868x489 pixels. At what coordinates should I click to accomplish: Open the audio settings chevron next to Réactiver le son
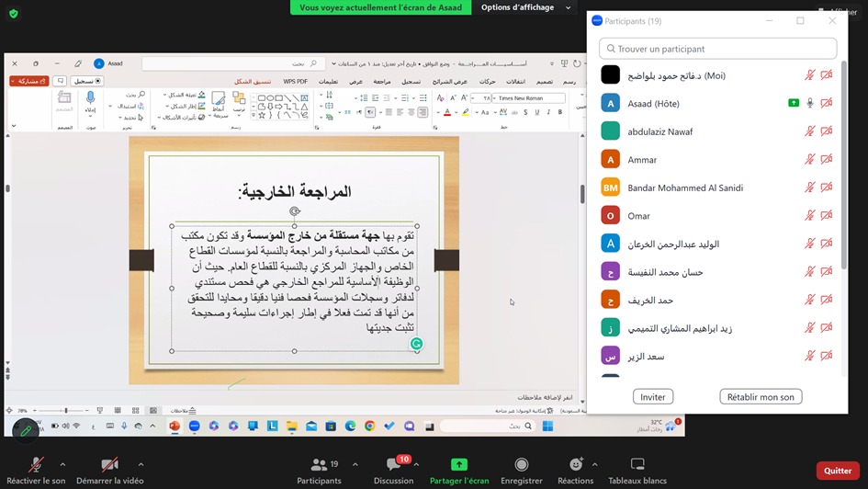pos(62,464)
